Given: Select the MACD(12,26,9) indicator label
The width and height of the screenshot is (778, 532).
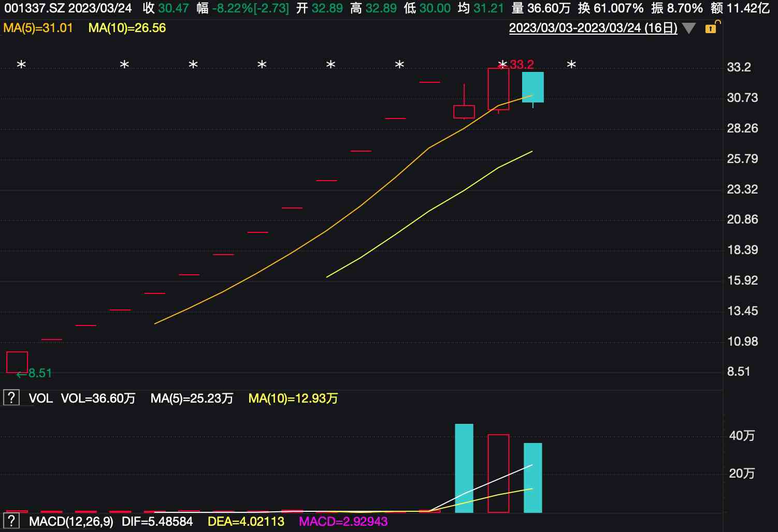Looking at the screenshot, I should coord(71,521).
